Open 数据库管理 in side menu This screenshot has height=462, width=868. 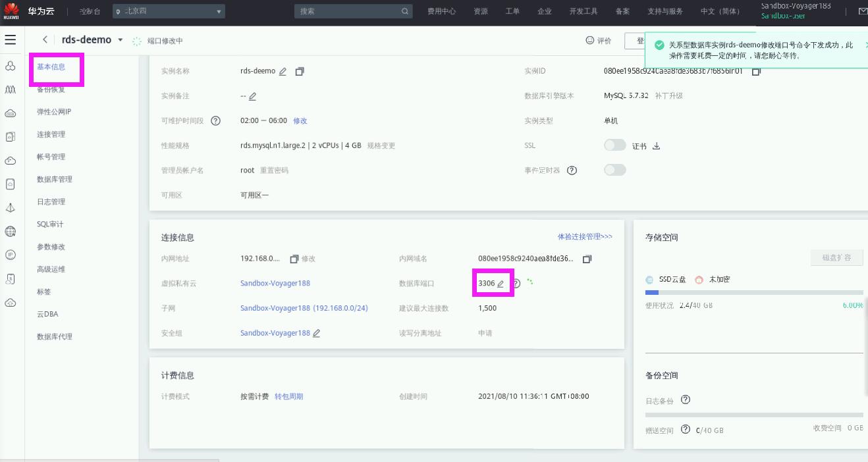coord(55,179)
